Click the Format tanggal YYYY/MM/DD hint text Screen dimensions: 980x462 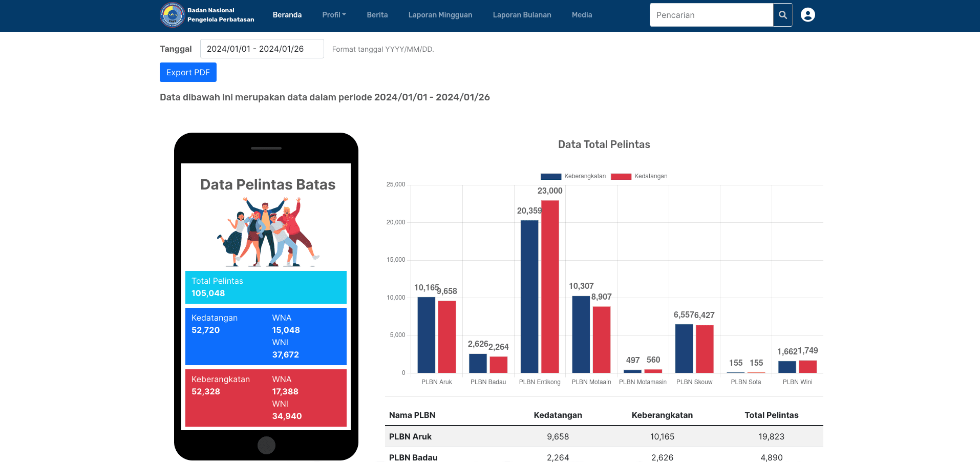(383, 49)
